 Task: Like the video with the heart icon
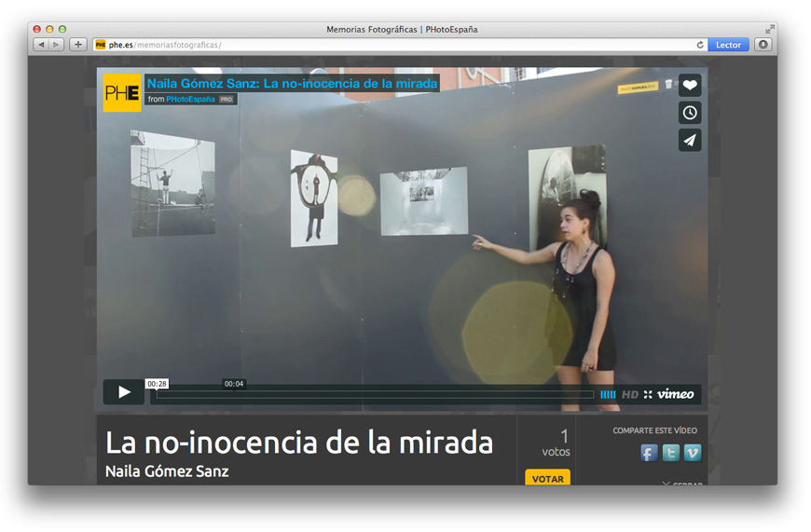(x=690, y=86)
